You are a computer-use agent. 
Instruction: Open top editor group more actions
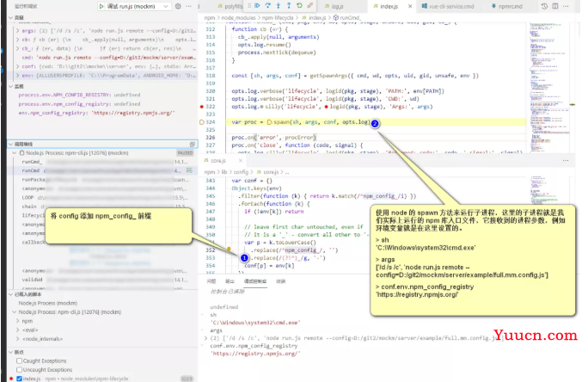[x=566, y=6]
